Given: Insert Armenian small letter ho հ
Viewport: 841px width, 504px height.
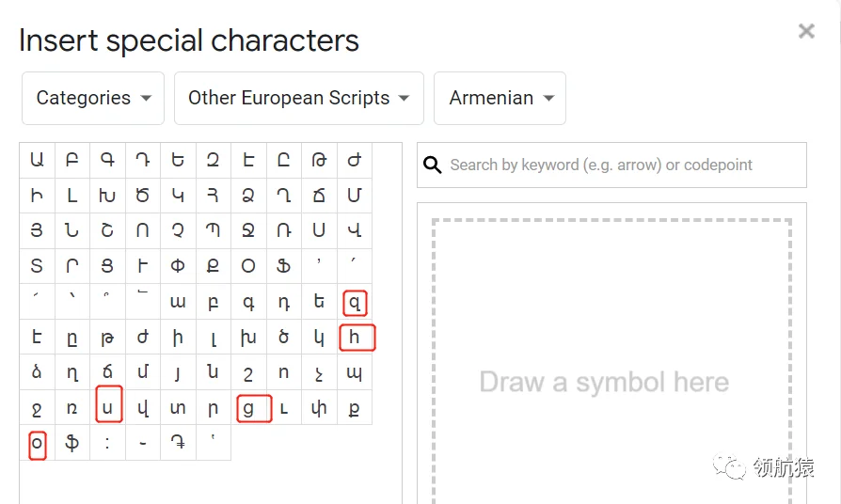Looking at the screenshot, I should click(x=355, y=337).
